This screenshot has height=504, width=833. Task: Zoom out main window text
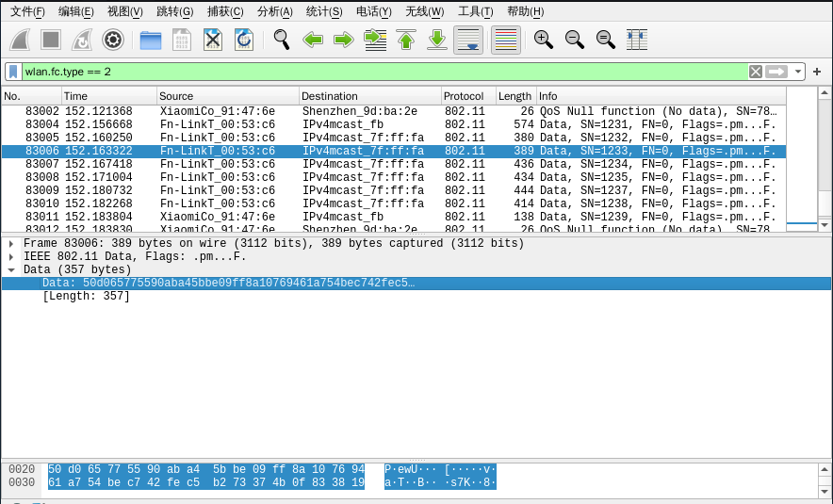574,40
